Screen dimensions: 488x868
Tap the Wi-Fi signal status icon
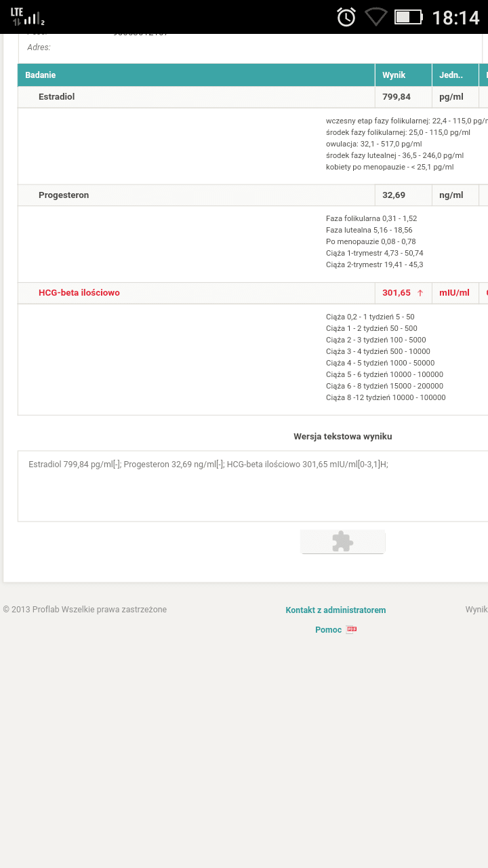point(375,17)
